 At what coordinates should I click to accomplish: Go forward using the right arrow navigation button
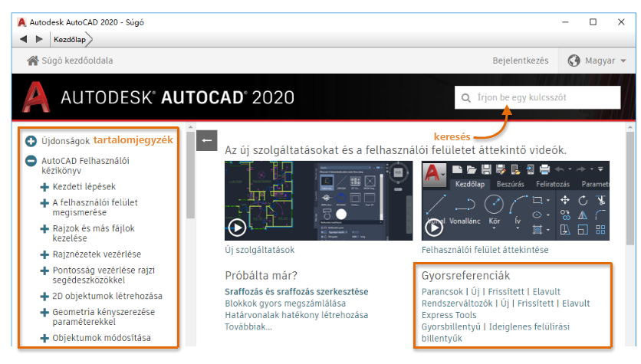[x=39, y=39]
